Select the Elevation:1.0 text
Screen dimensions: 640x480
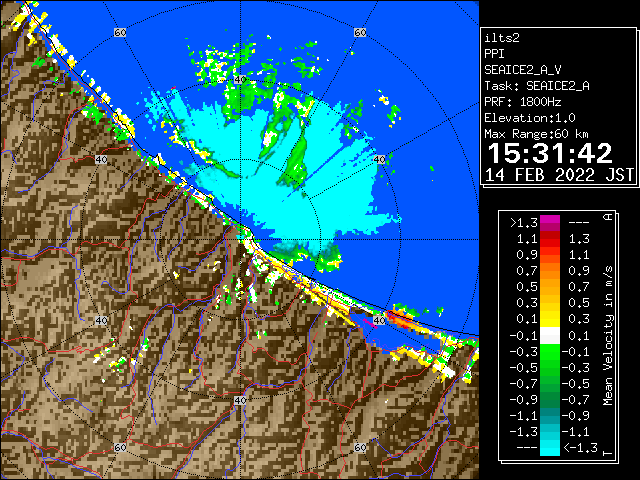point(530,118)
